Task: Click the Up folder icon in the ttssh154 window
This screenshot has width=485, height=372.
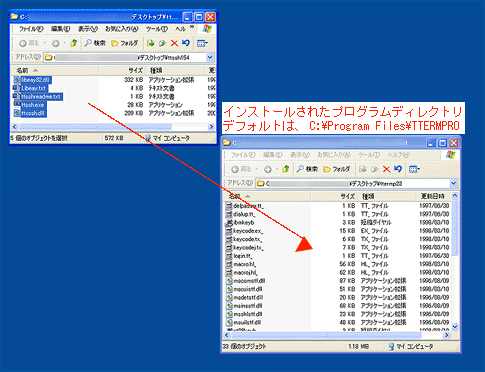Action: pos(74,43)
